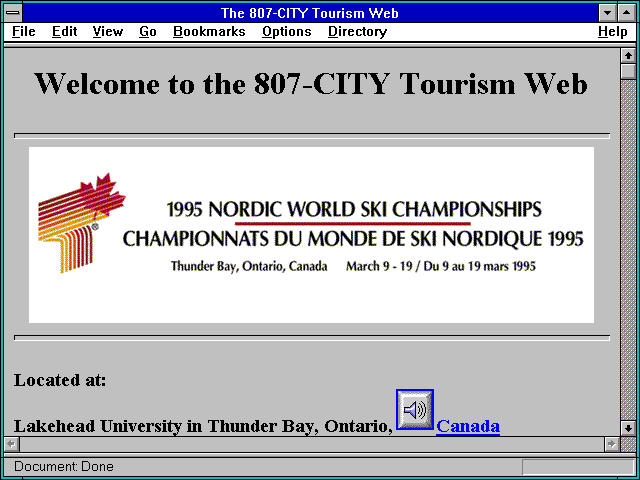Maximize the browser window

pyautogui.click(x=627, y=13)
